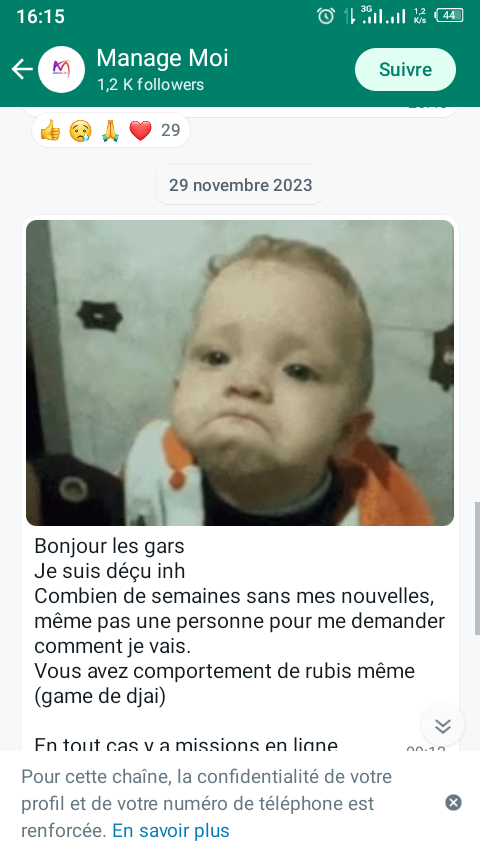The image size is (480, 854).
Task: Click the chat scrollbar handle
Action: (x=477, y=568)
